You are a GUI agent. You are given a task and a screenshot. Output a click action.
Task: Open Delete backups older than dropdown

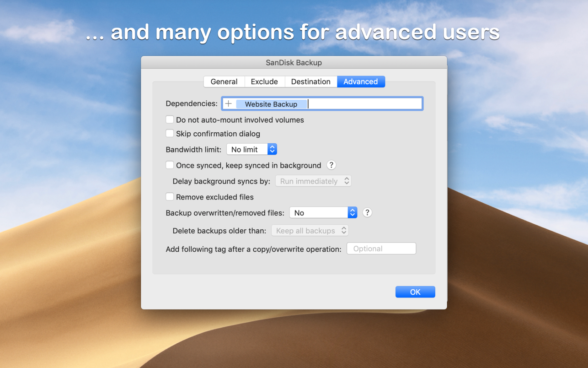pos(310,231)
